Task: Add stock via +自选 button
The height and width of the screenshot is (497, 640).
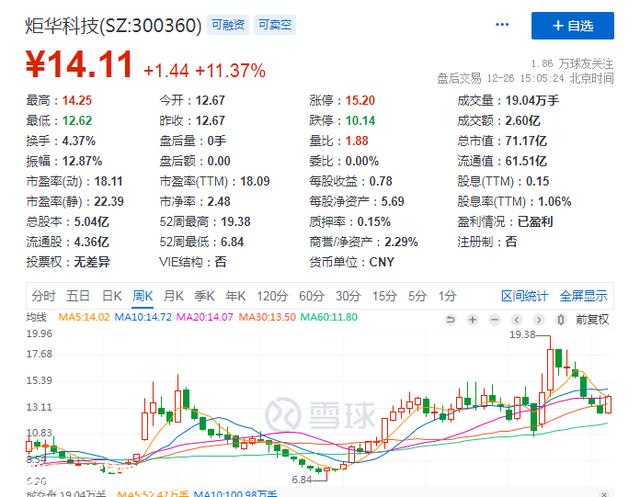Action: pyautogui.click(x=573, y=26)
